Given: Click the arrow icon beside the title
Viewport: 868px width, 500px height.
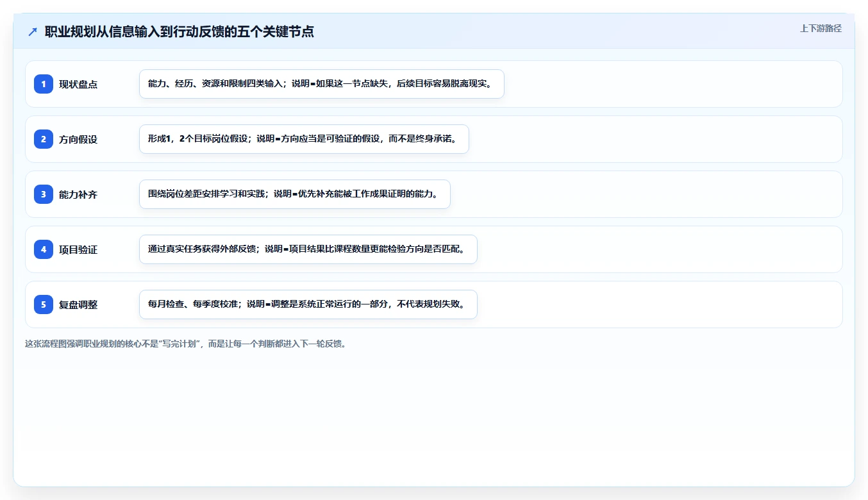Looking at the screenshot, I should click(33, 32).
